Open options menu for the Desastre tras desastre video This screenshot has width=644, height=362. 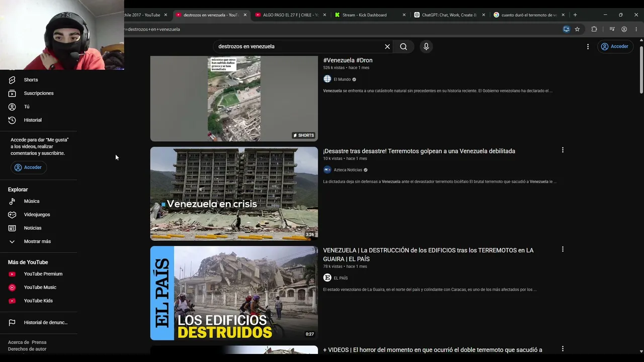click(x=562, y=150)
